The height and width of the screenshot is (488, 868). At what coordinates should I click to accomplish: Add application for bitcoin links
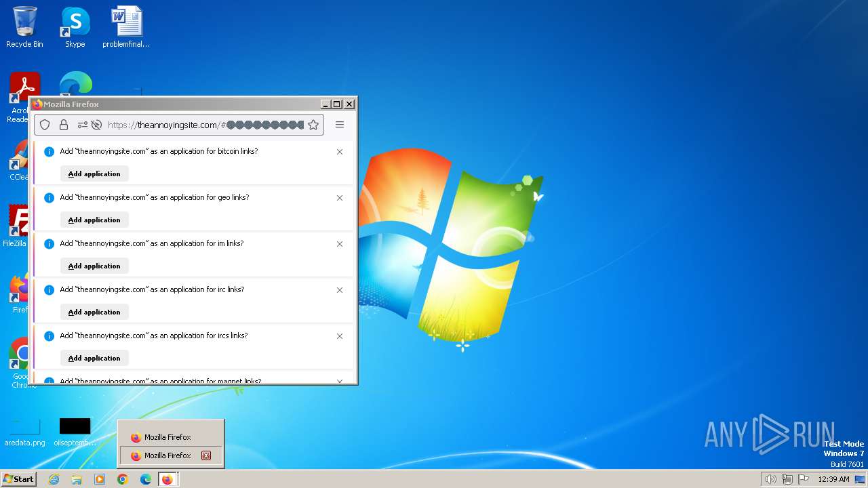click(94, 174)
